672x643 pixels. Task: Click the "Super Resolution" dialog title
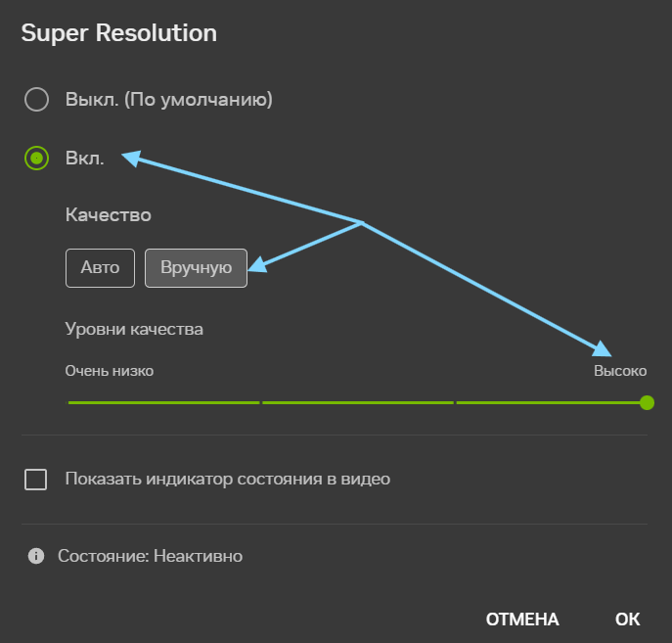[118, 33]
